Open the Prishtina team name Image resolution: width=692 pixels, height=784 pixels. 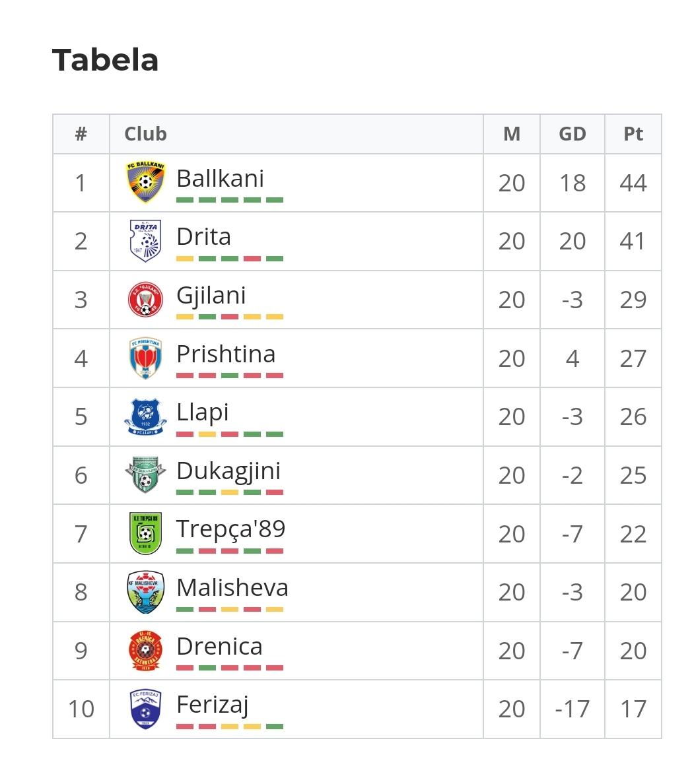click(x=226, y=354)
